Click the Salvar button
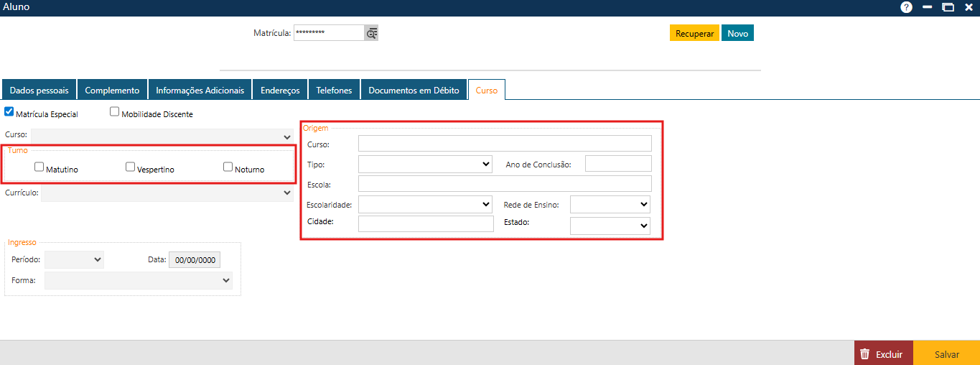 tap(946, 354)
